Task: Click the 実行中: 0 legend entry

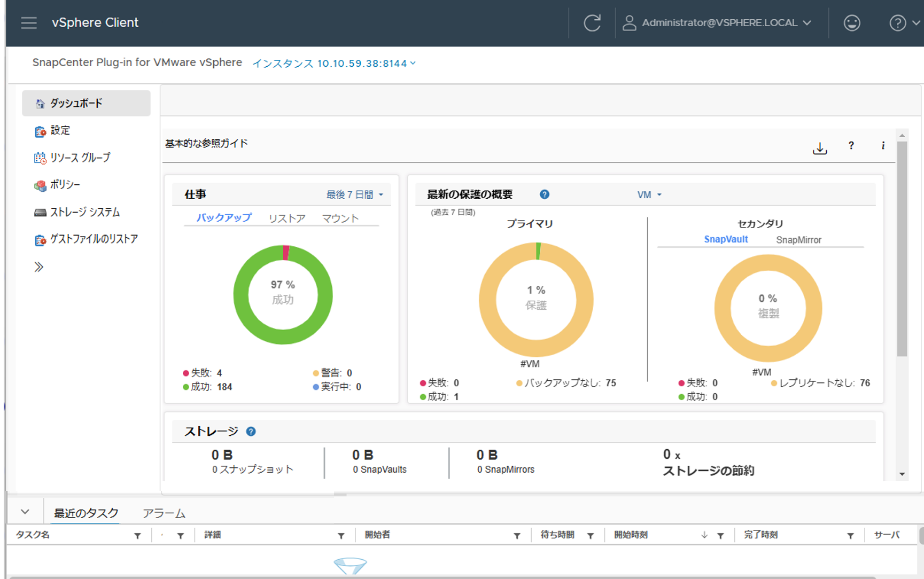Action: (337, 387)
